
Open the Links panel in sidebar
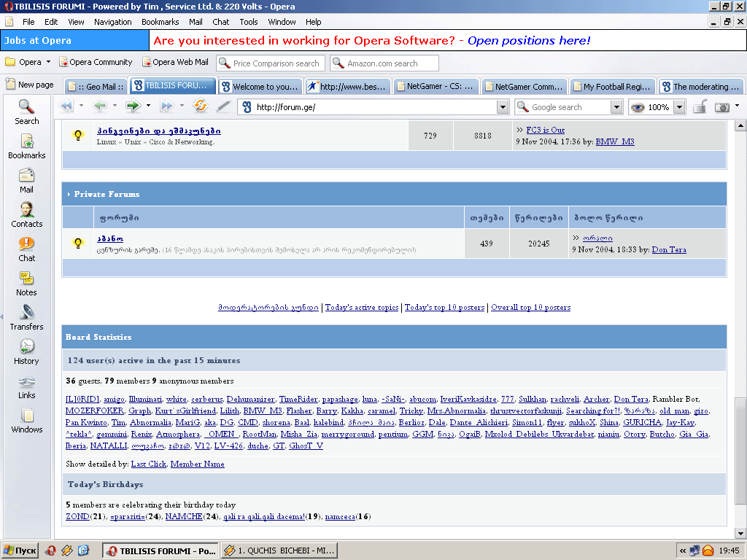point(27,386)
